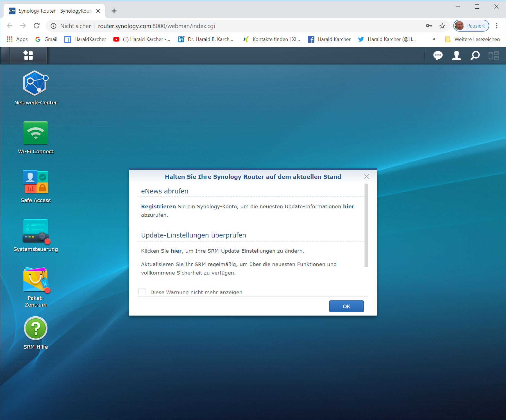Click the 'Update-Einstellungen überprüfen' heading
This screenshot has width=506, height=420.
pos(194,235)
